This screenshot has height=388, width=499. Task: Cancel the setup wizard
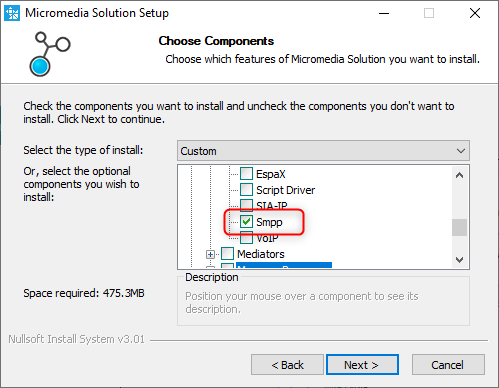(x=448, y=365)
